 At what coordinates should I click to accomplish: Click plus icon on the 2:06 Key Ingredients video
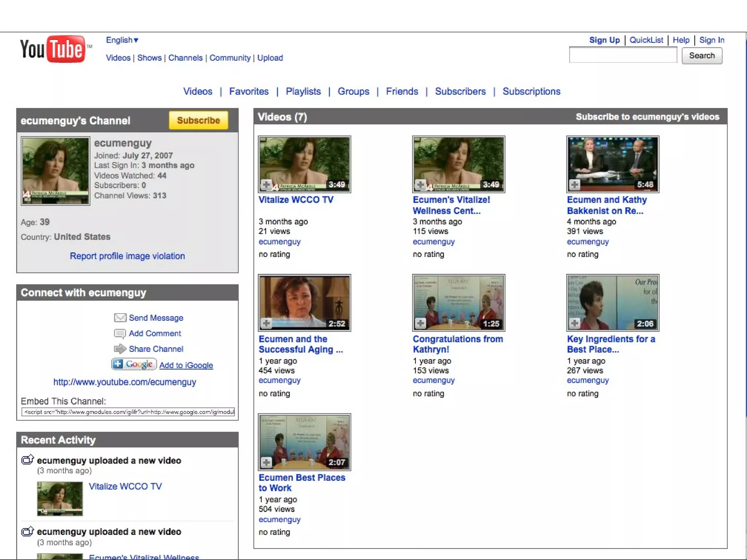click(574, 323)
